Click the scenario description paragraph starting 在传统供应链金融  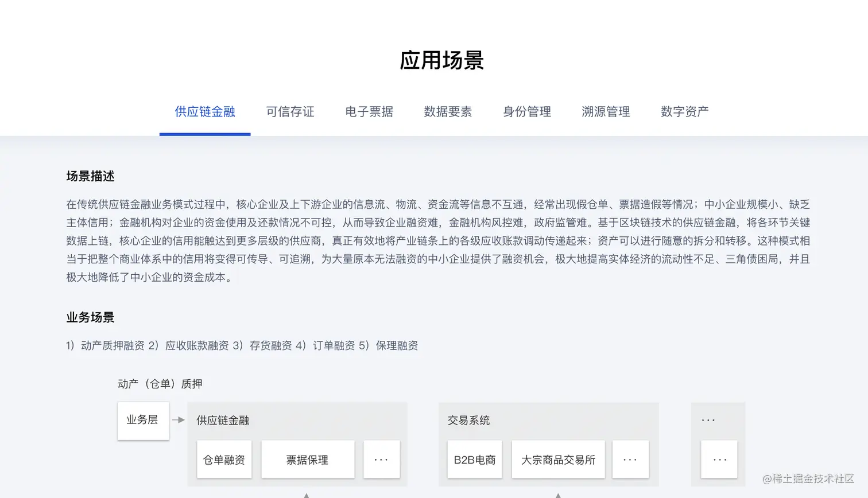click(x=438, y=241)
